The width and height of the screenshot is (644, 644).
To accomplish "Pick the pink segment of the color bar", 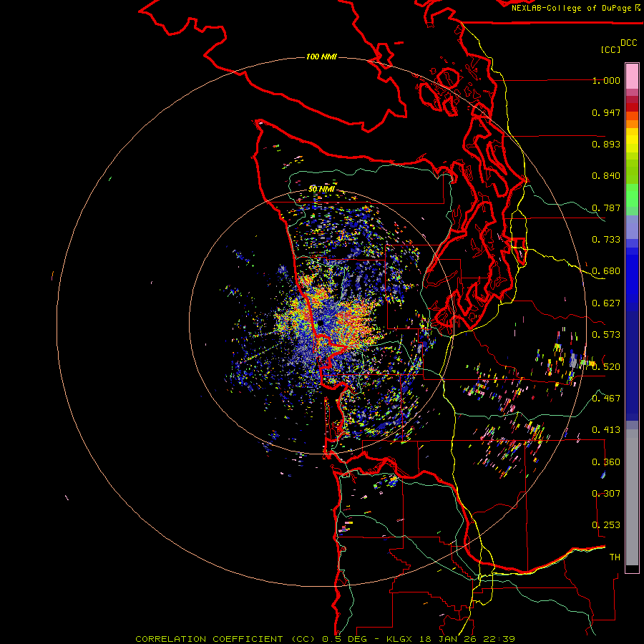I will point(632,77).
